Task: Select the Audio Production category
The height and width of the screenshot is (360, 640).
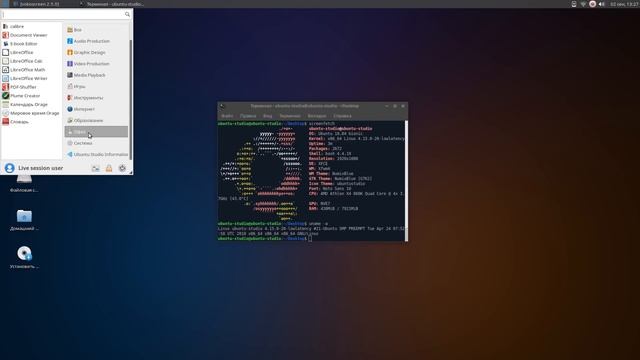Action: tap(96, 41)
